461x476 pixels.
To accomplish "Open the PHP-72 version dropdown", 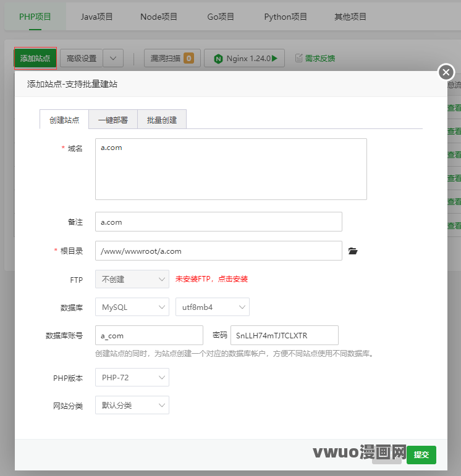I will click(x=132, y=377).
